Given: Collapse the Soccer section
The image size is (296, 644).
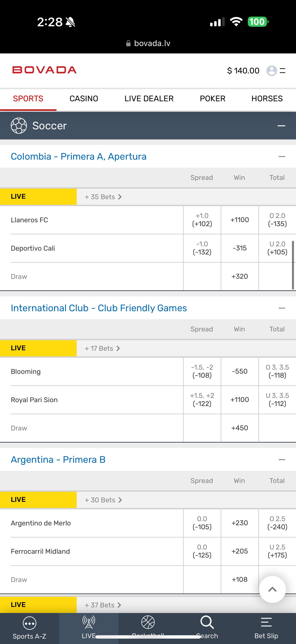Looking at the screenshot, I should click(x=281, y=126).
